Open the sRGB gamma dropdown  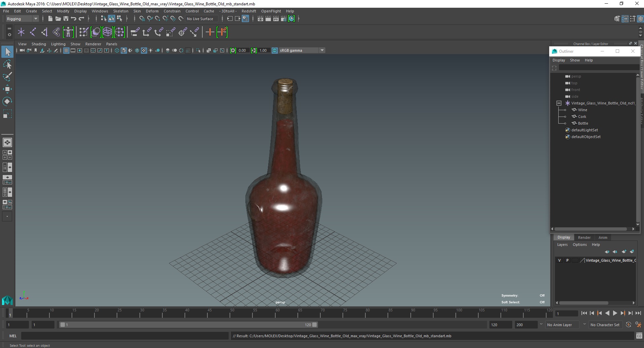[301, 50]
